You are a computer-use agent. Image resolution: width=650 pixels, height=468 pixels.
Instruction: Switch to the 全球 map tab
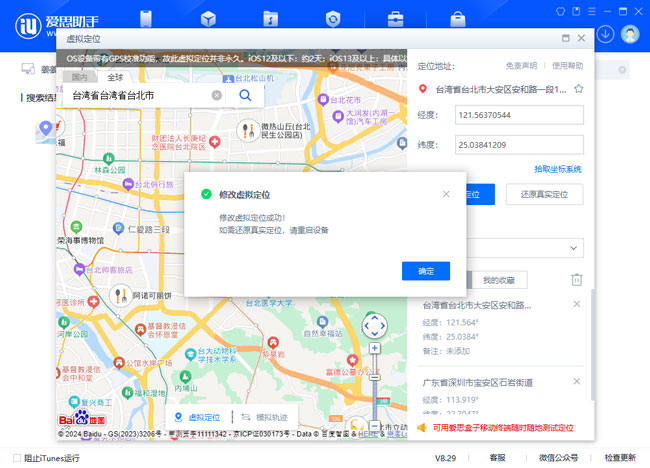click(x=115, y=77)
